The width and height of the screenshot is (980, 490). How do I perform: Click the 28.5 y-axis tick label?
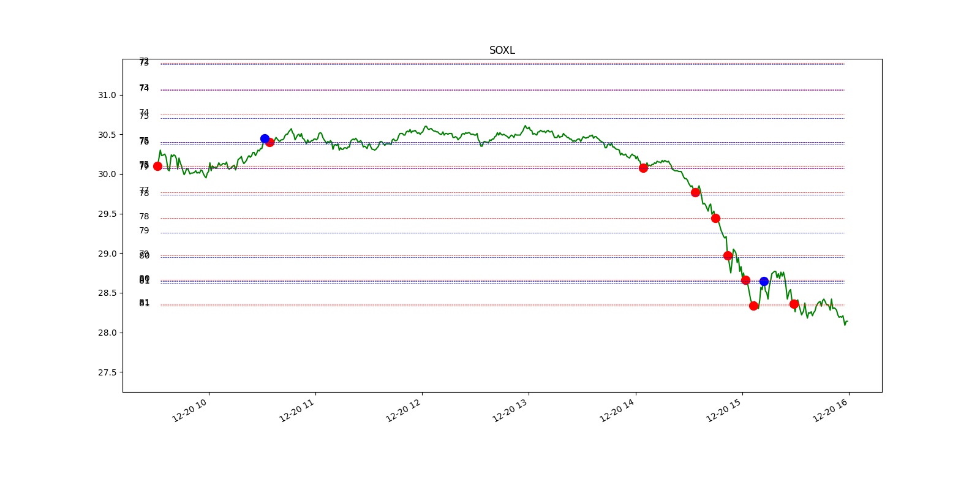[x=107, y=293]
